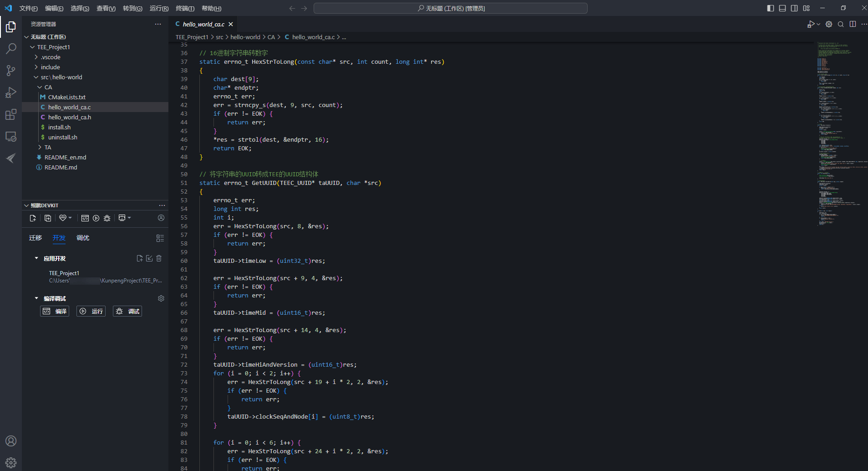Open the DevKit user account icon
868x471 pixels.
click(x=161, y=218)
